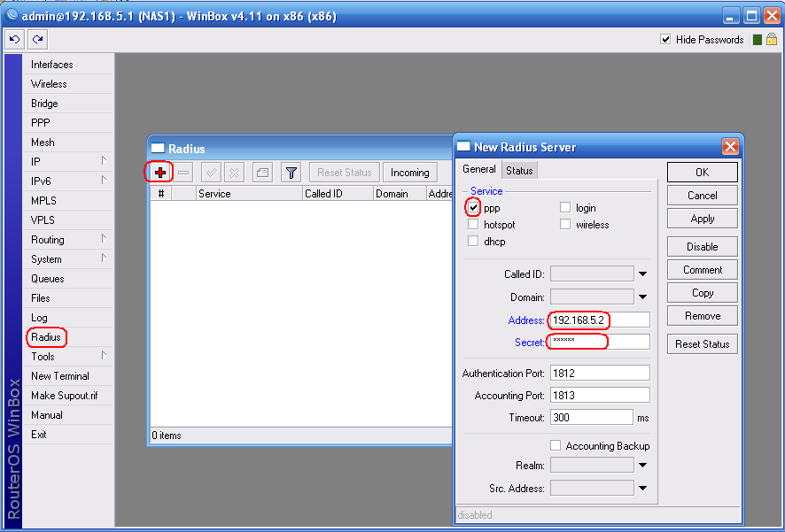Click Make Supout.rif in sidebar
Image resolution: width=785 pixels, height=532 pixels.
(x=68, y=396)
